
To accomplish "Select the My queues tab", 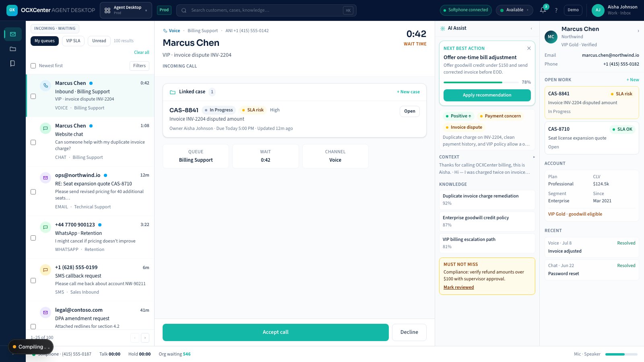I will pos(45,41).
